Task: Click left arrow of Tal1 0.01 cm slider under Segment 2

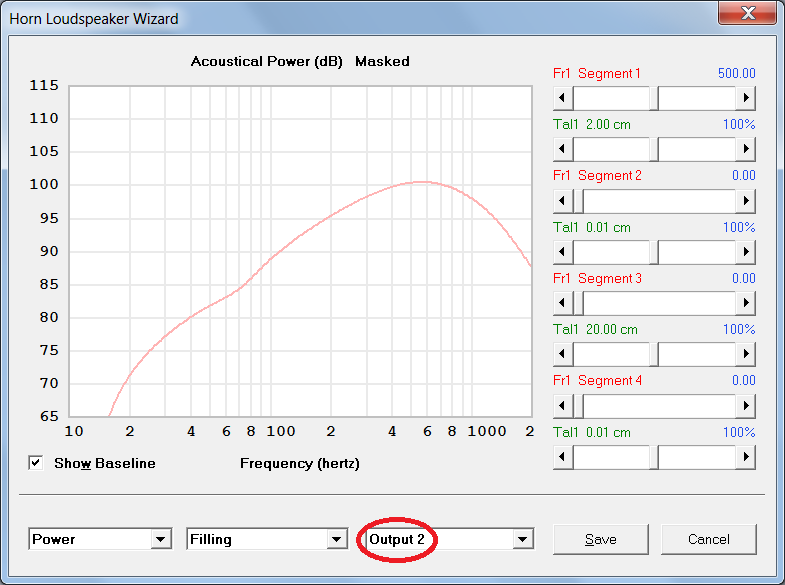Action: (x=563, y=252)
